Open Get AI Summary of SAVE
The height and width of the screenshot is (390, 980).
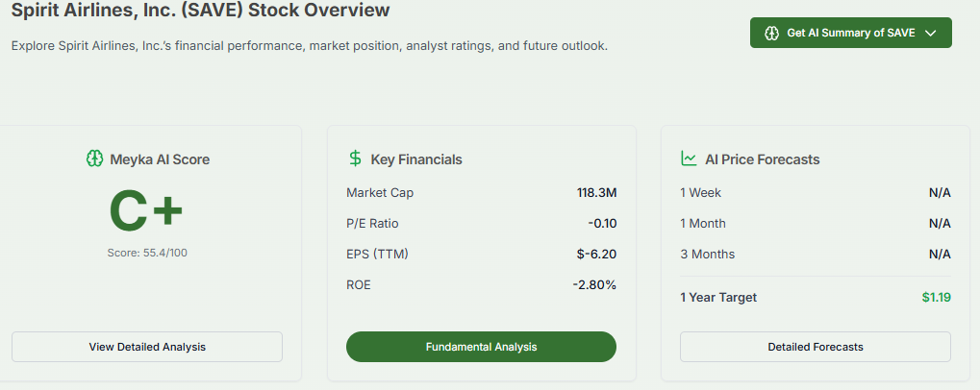click(x=850, y=33)
